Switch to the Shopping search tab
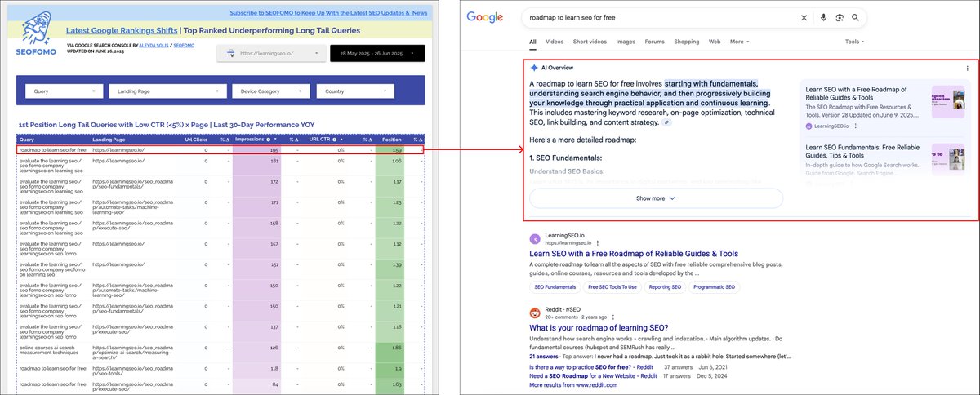 click(687, 42)
